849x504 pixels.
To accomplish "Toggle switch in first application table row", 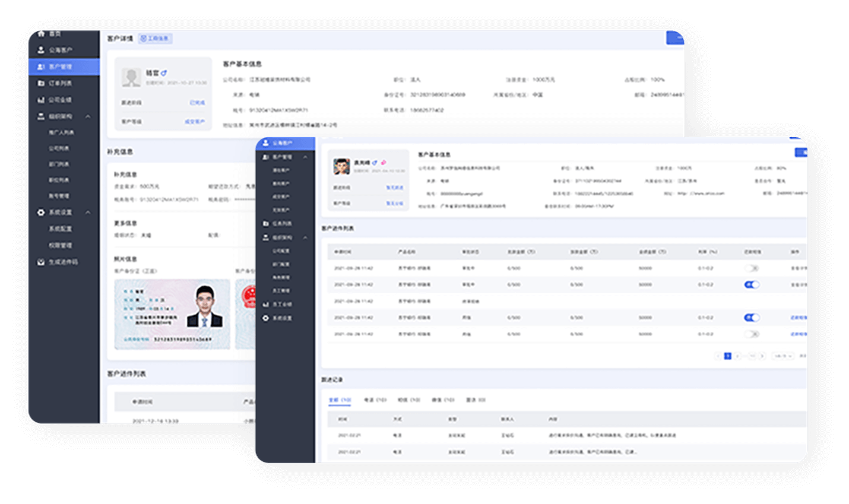I will pos(752,268).
